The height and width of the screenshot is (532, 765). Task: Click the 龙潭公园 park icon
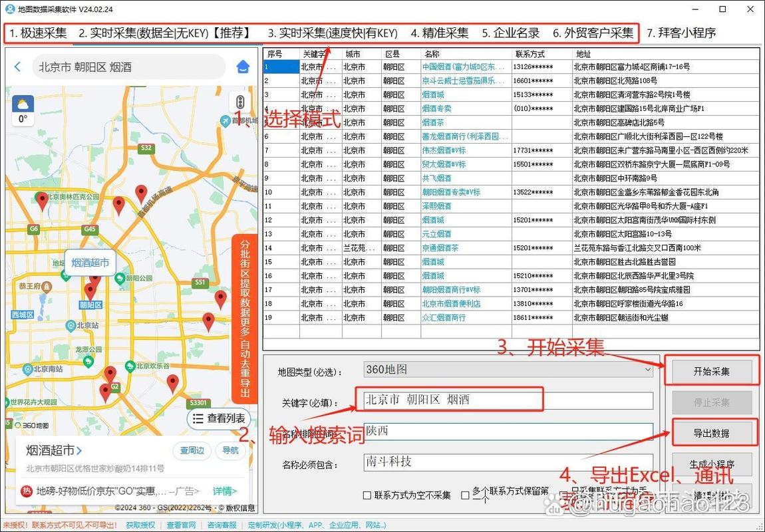tap(88, 361)
